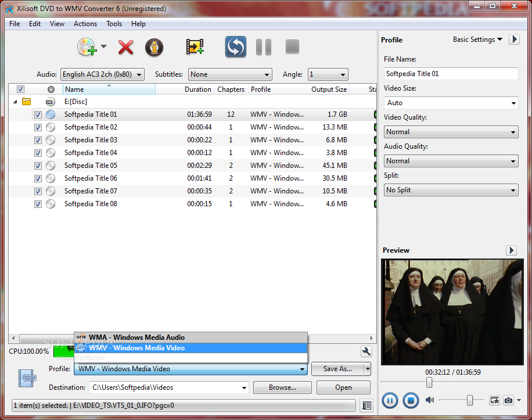Click the WMV film profile icon
Screen dimensions: 532x420
click(27, 378)
